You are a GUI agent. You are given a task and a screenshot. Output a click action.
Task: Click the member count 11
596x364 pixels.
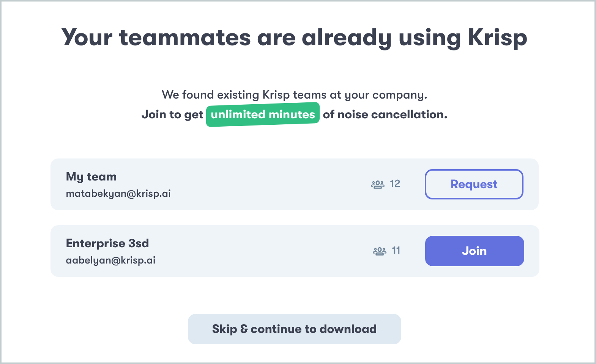coord(396,251)
